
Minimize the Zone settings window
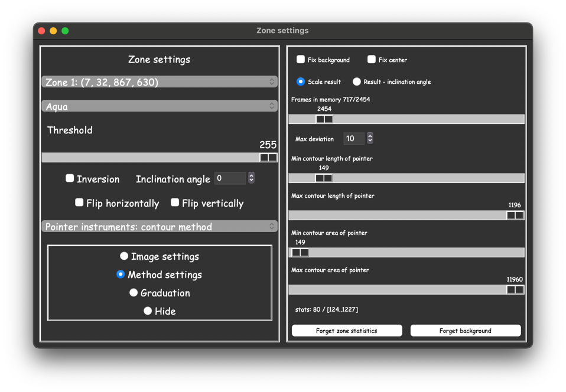53,31
